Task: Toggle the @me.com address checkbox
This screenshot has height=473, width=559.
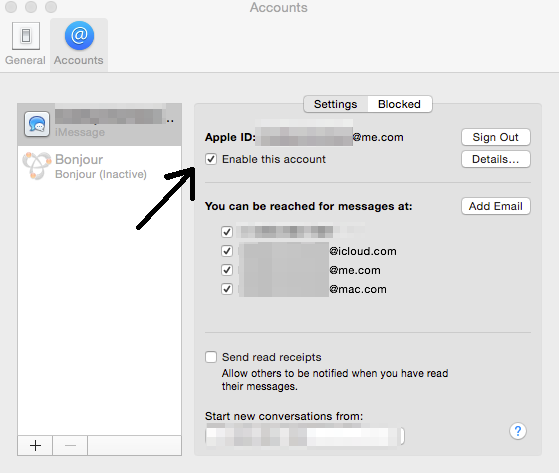Action: tap(227, 270)
